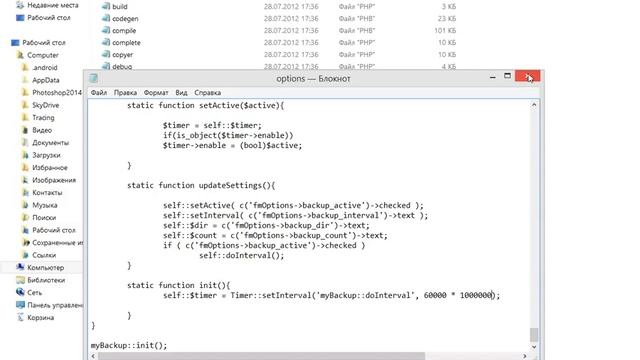The height and width of the screenshot is (360, 640).
Task: Click the Панель управления icon in sidebar
Action: click(x=20, y=305)
